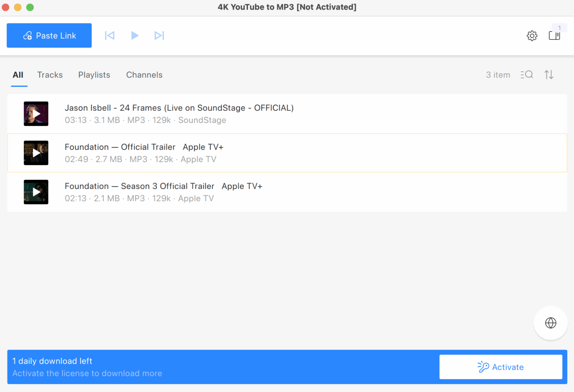This screenshot has width=574, height=392.
Task: Play the Jason Isbell - 24 Frames thumbnail
Action: click(36, 114)
